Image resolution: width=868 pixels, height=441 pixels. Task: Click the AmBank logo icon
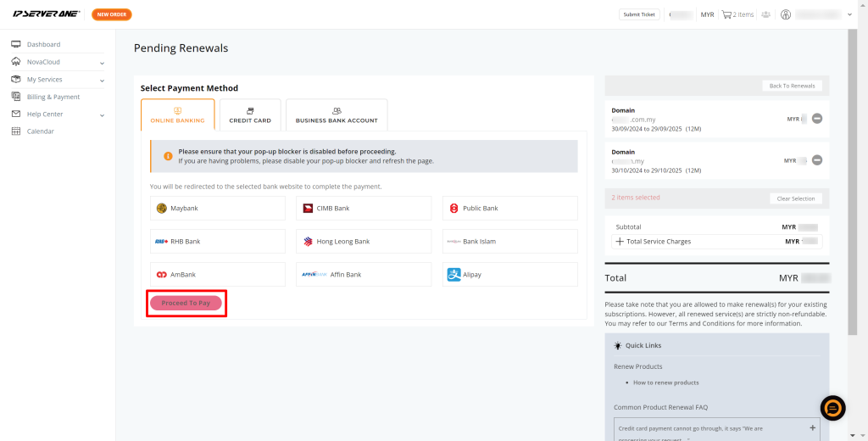[162, 275]
